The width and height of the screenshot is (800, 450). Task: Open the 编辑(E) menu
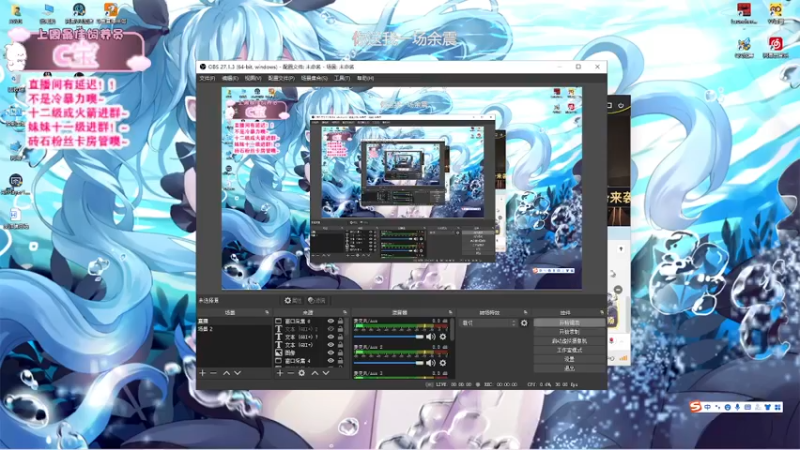coord(230,79)
